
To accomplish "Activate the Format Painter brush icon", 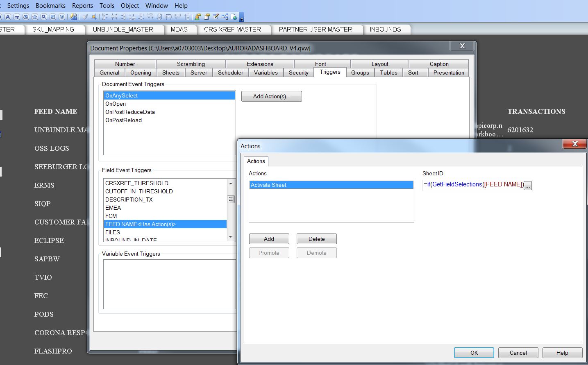I will click(x=85, y=17).
